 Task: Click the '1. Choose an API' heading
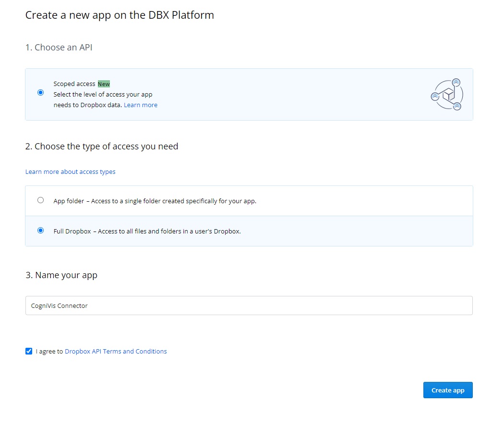click(59, 48)
